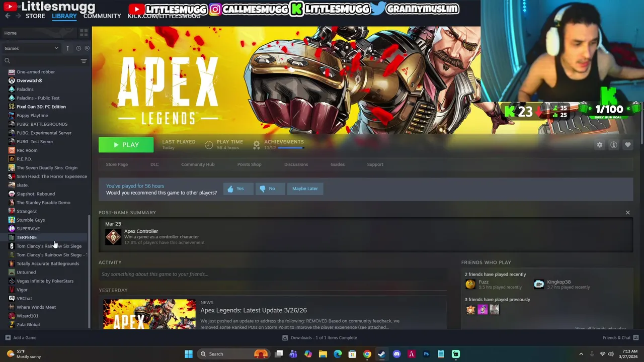Open the Points Shop tab
644x362 pixels.
click(249, 164)
